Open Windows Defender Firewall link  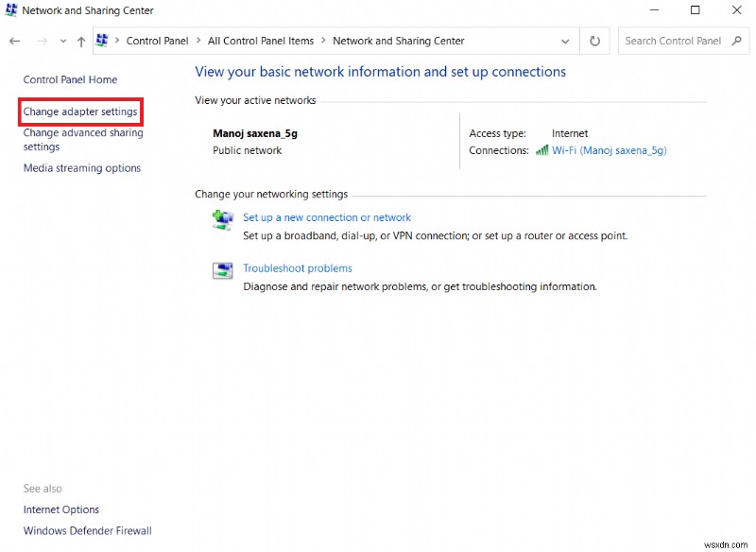88,531
